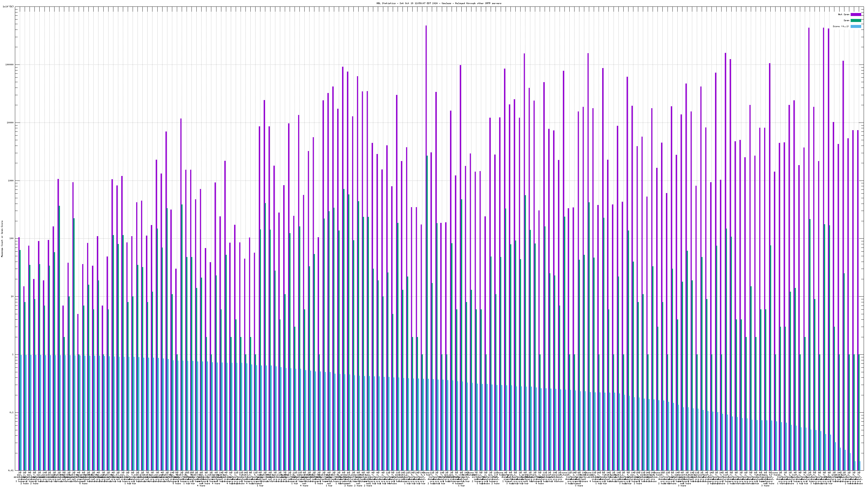Click the 0.01 y-axis tick label
868x488 pixels.
pyautogui.click(x=11, y=470)
